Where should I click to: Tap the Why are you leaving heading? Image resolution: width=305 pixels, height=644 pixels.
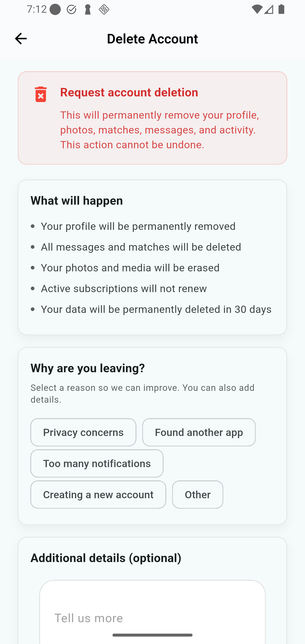click(87, 368)
